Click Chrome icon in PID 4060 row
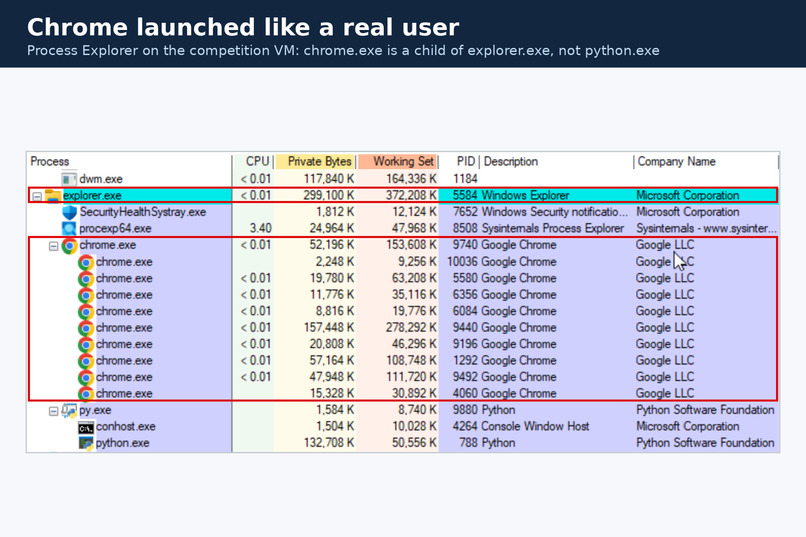This screenshot has height=537, width=806. pos(86,393)
